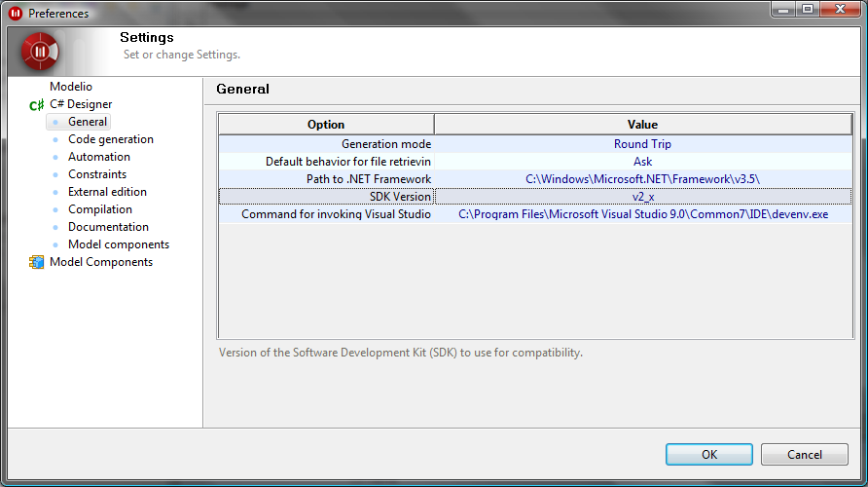Screen dimensions: 868x487
Task: Close the Preferences window
Action: click(x=840, y=10)
